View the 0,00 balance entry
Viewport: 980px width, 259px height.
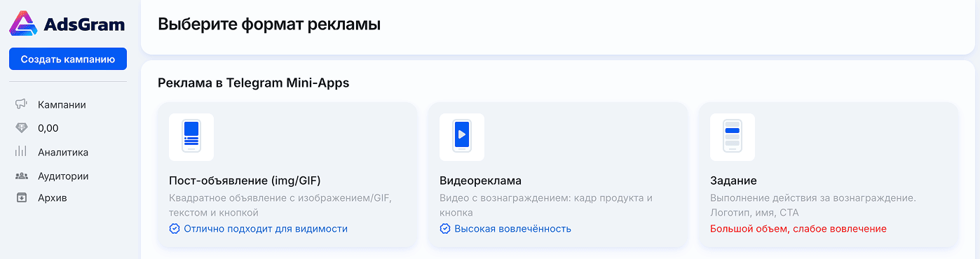[48, 128]
